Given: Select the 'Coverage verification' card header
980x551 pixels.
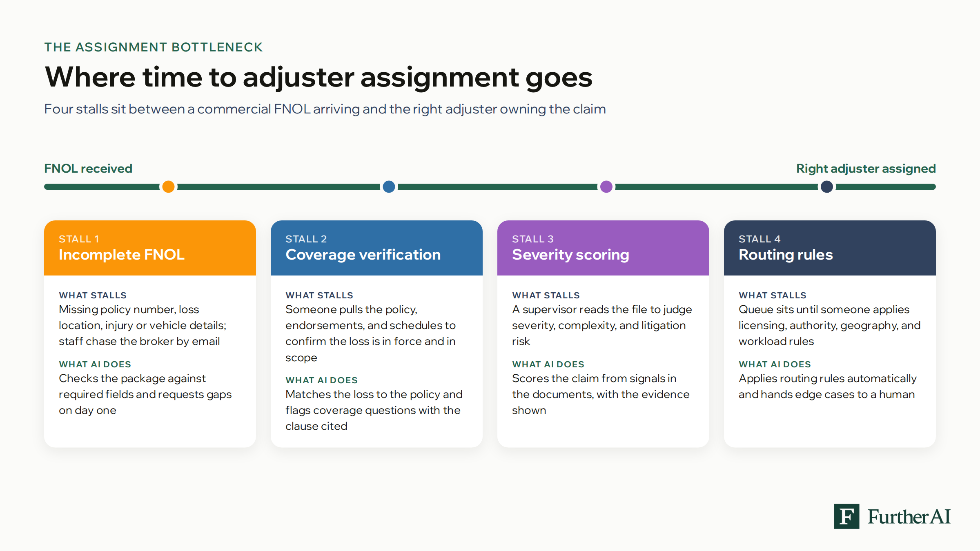Looking at the screenshot, I should (376, 248).
